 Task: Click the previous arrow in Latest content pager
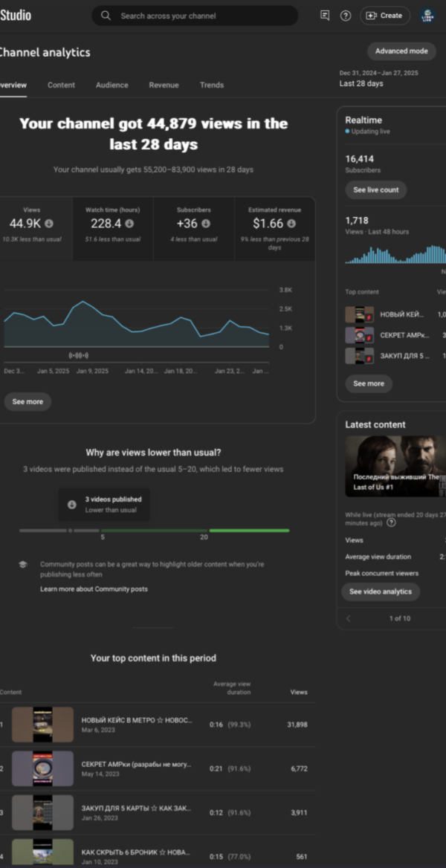[x=349, y=618]
